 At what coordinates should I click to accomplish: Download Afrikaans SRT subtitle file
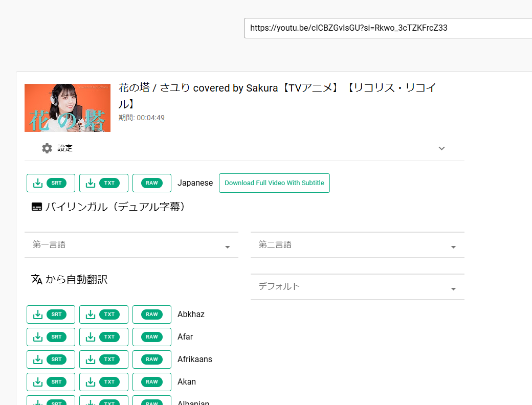pyautogui.click(x=51, y=359)
